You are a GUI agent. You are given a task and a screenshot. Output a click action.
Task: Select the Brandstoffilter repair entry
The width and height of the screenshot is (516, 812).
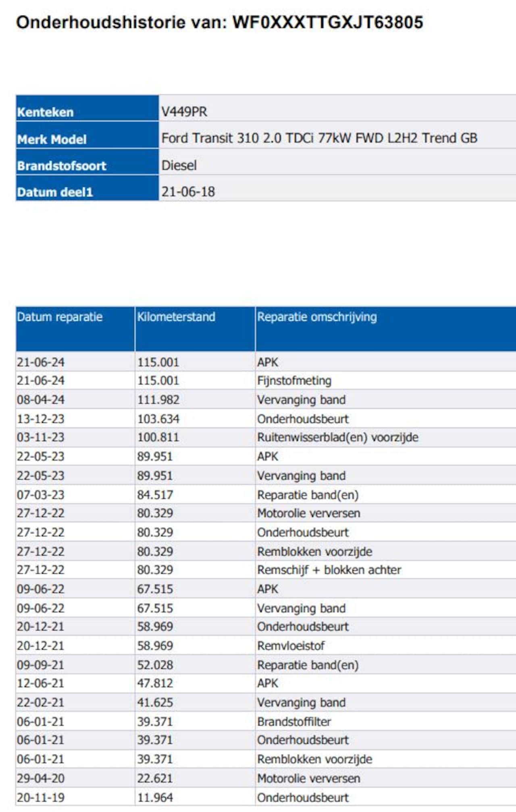(294, 721)
